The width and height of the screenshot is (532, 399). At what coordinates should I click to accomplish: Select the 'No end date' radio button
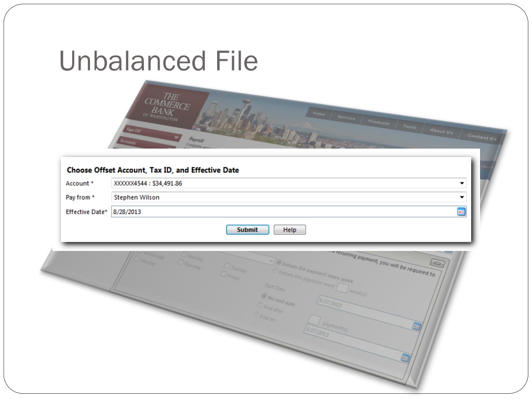[263, 296]
